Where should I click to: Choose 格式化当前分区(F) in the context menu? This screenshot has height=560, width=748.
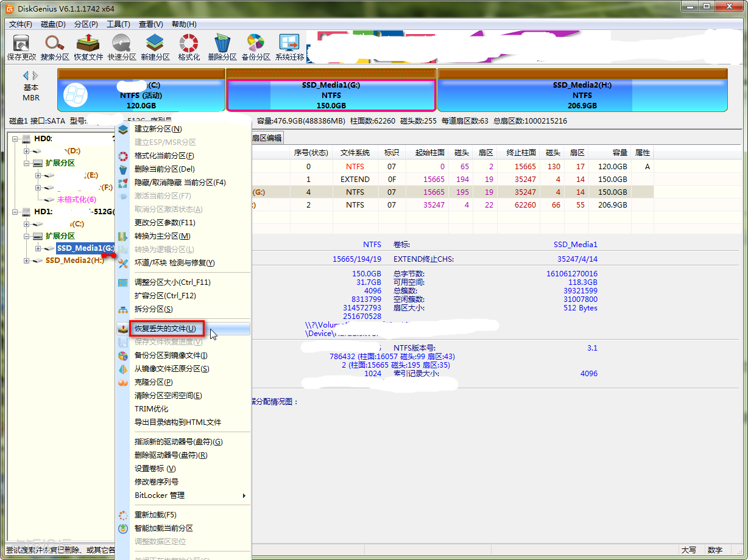pos(183,156)
